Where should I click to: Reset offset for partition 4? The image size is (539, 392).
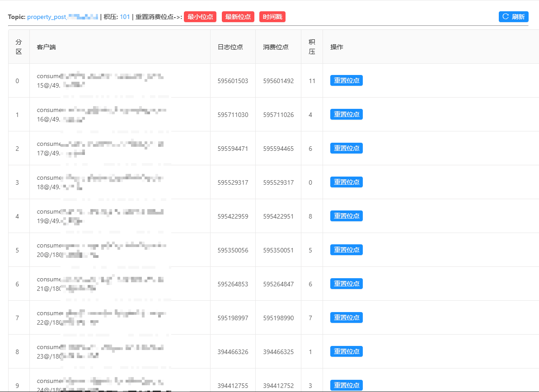347,216
